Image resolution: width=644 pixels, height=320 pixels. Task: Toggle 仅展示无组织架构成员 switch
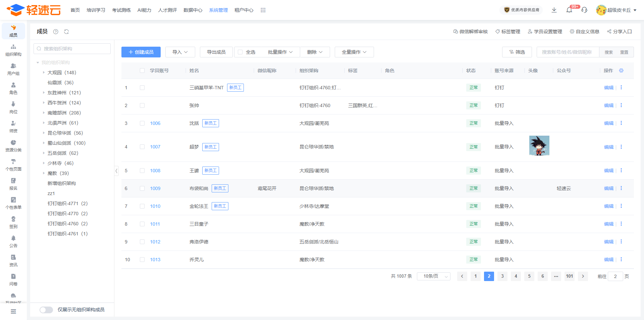click(46, 310)
